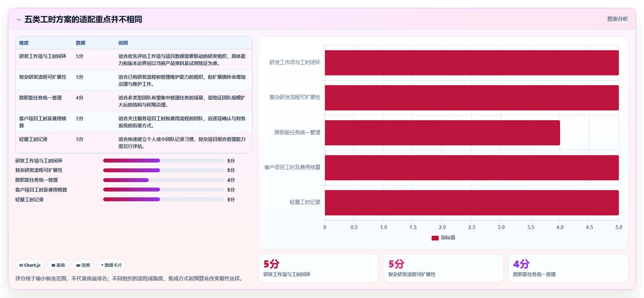Click the 4分 value in table row
644x298 pixels.
point(80,98)
